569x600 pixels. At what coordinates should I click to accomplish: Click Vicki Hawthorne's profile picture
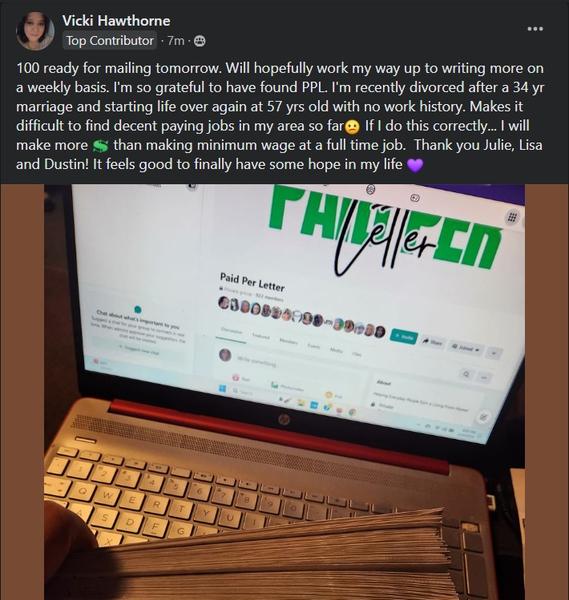(x=35, y=31)
